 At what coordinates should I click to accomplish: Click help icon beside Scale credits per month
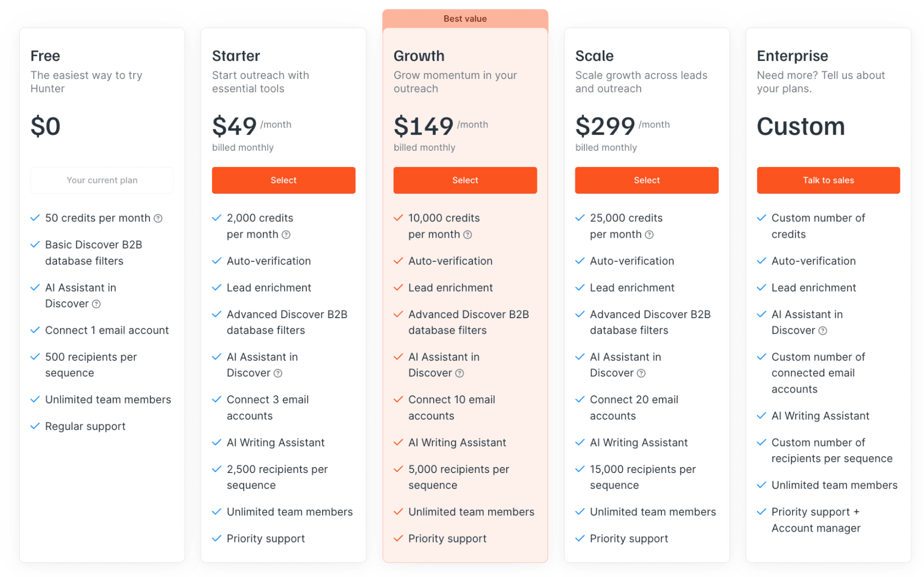coord(649,235)
